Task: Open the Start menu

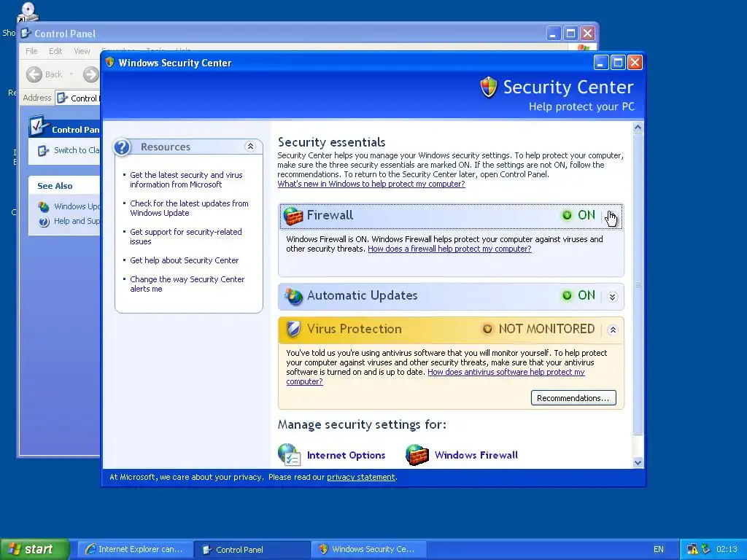Action: coord(34,549)
